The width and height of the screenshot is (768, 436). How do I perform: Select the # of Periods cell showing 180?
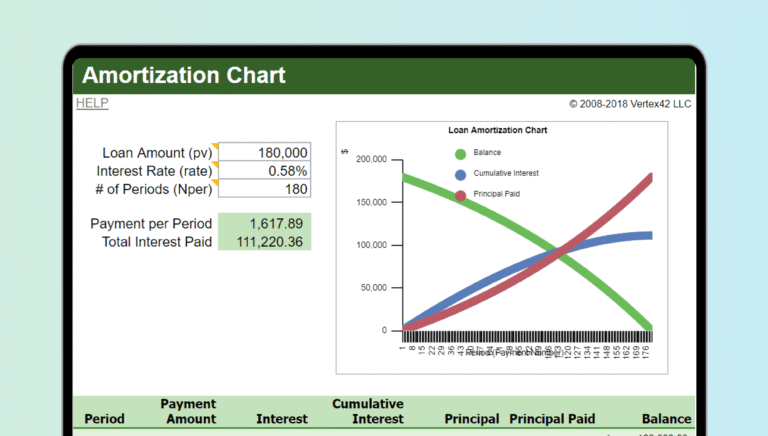265,189
